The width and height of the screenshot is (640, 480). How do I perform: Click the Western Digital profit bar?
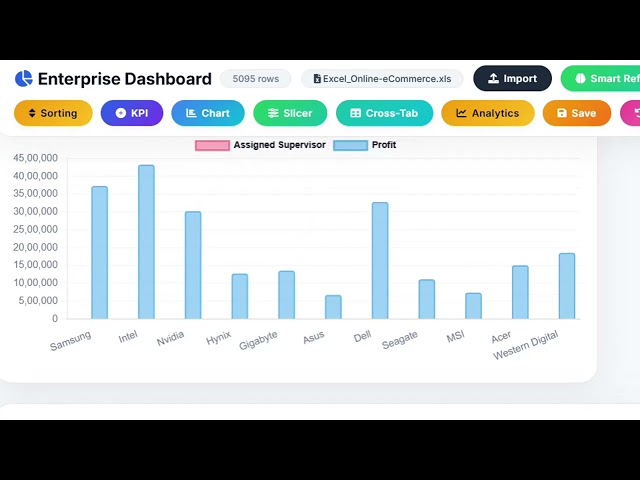(567, 286)
